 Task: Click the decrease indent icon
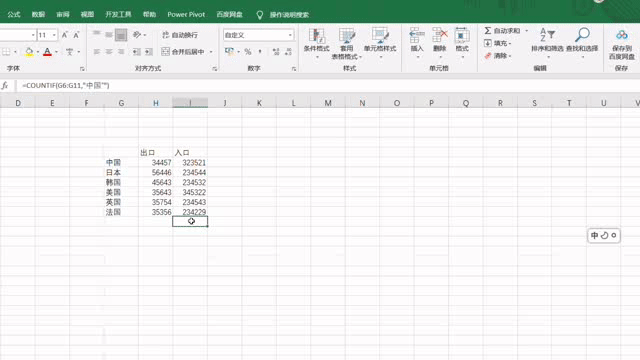(x=137, y=52)
